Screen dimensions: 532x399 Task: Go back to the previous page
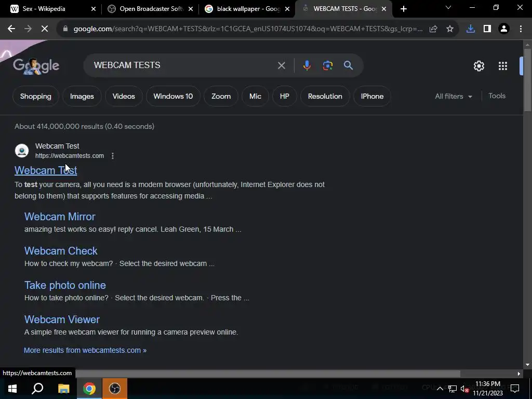click(x=11, y=29)
